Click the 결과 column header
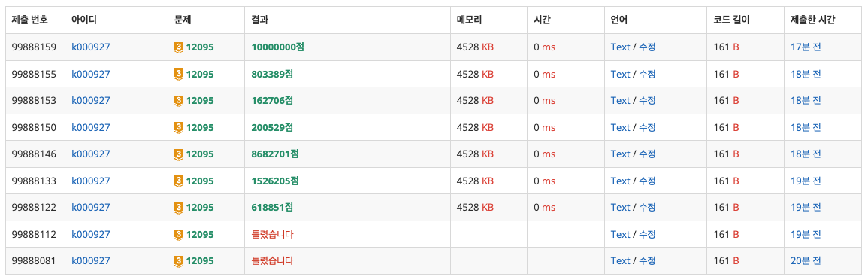Viewport: 868px width, 280px height. 259,20
